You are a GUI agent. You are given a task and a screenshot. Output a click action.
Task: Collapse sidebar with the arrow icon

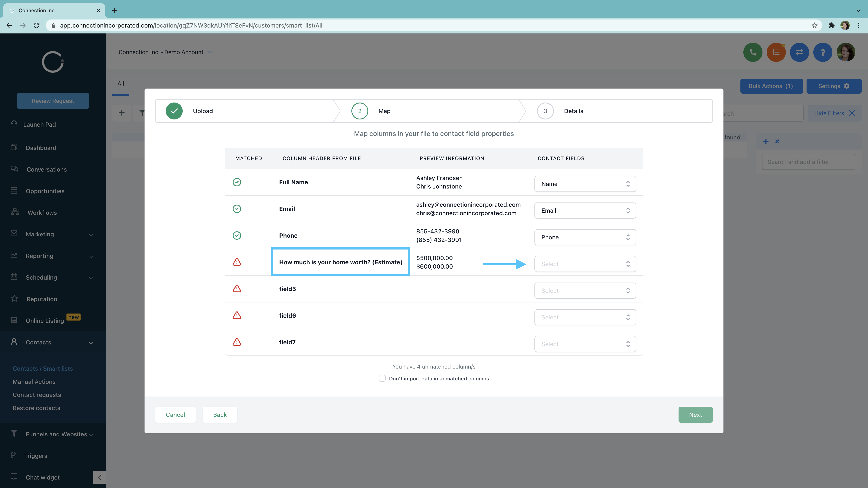tap(99, 477)
